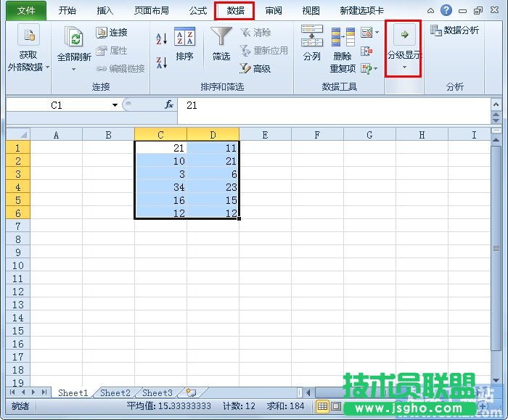The image size is (508, 420).
Task: Click the insert new worksheet tab icon
Action: coord(191,392)
